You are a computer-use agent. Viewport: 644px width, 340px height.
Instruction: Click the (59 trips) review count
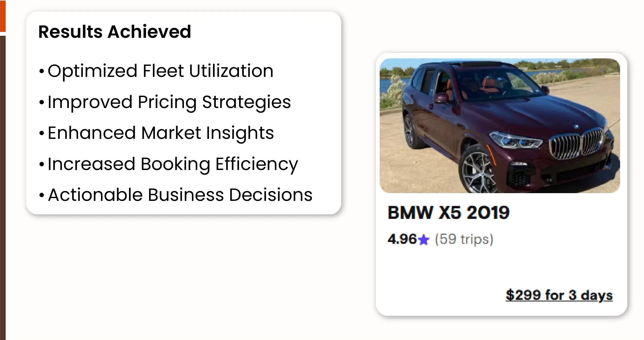pyautogui.click(x=464, y=239)
